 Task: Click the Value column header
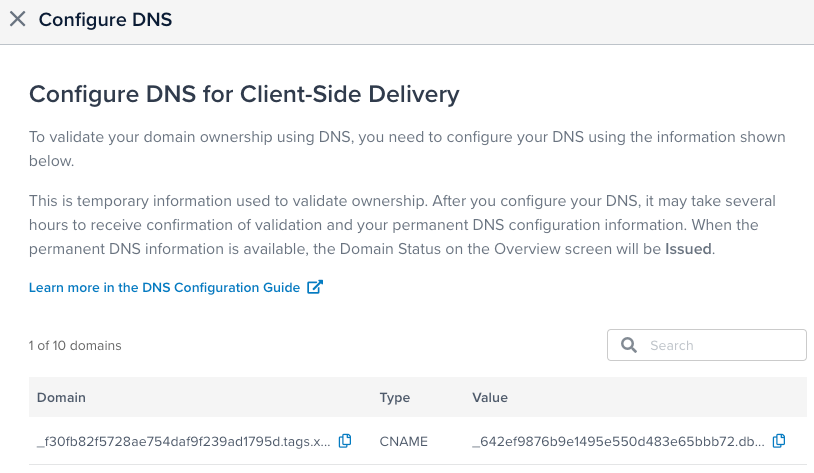click(489, 398)
